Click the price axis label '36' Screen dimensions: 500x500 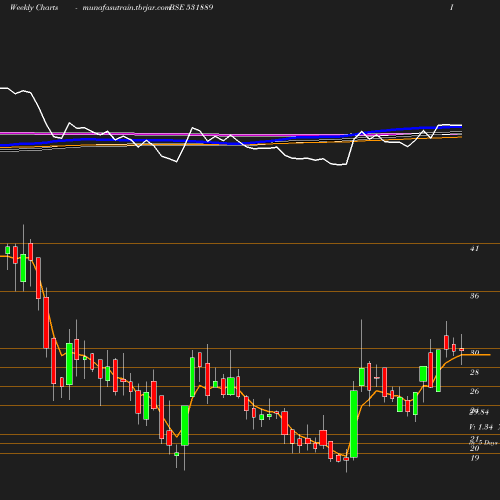point(474,296)
